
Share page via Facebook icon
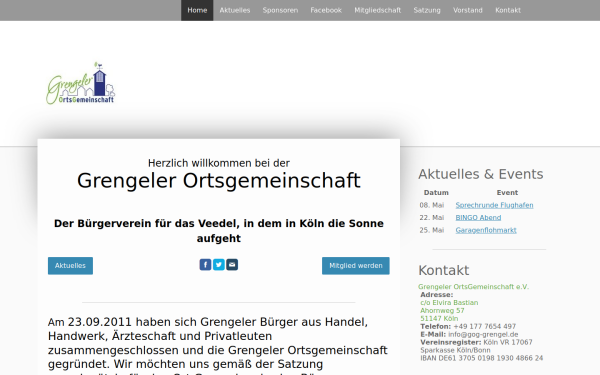point(205,264)
